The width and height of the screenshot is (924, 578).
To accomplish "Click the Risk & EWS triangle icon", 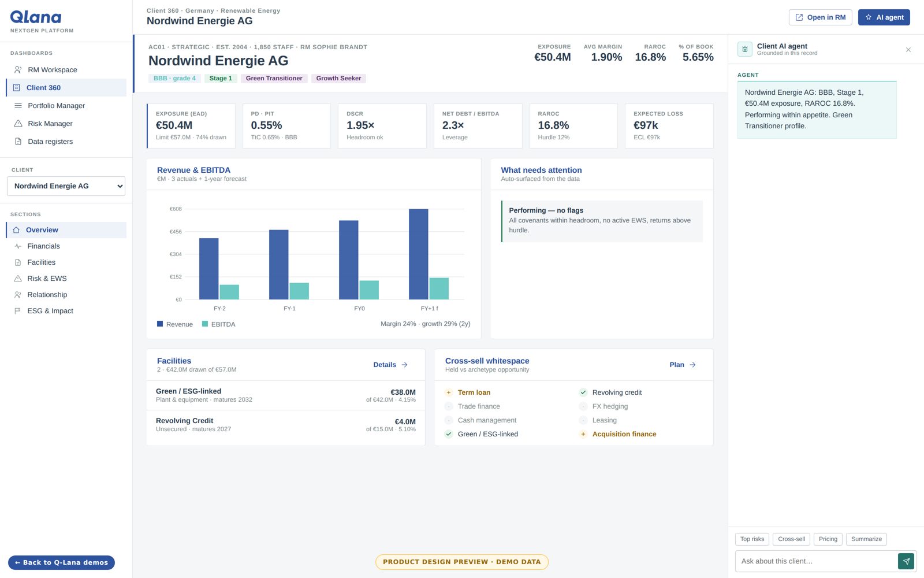I will (x=18, y=279).
